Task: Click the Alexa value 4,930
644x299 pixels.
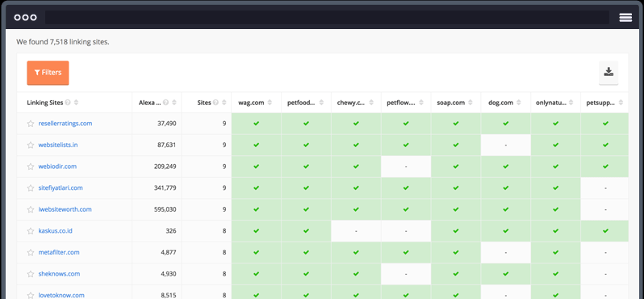Action: click(169, 273)
